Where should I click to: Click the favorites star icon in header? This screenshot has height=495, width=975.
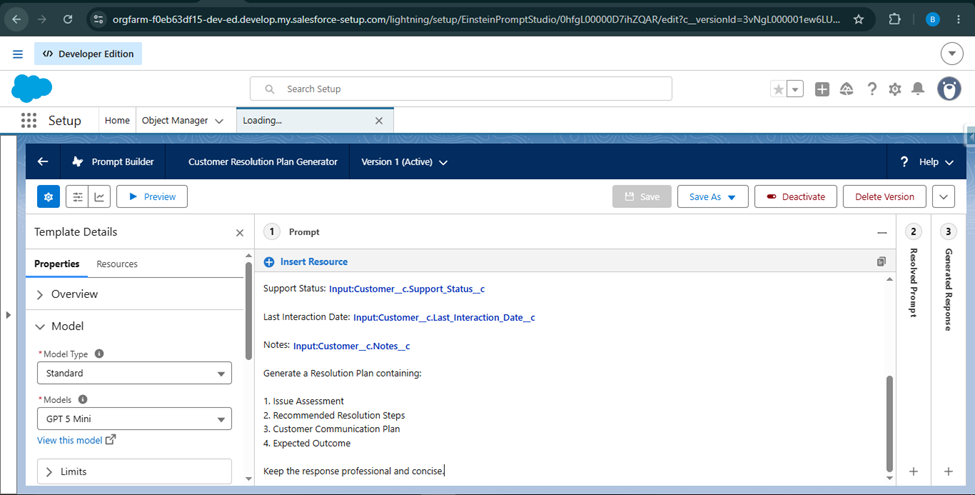[779, 89]
